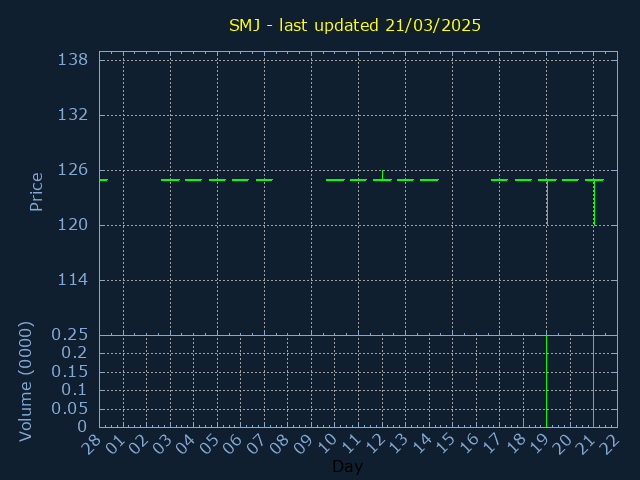640x480 pixels.
Task: Click day label 18 on the x-axis
Action: (x=515, y=443)
